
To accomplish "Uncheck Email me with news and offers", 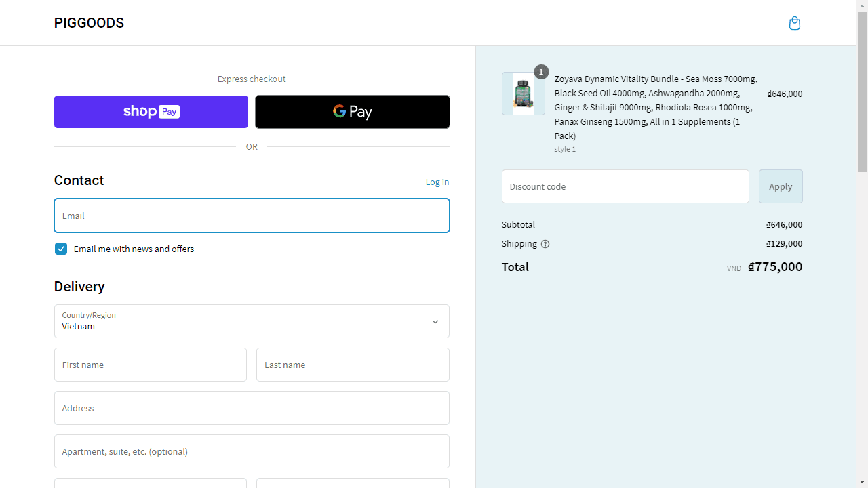I will click(61, 249).
